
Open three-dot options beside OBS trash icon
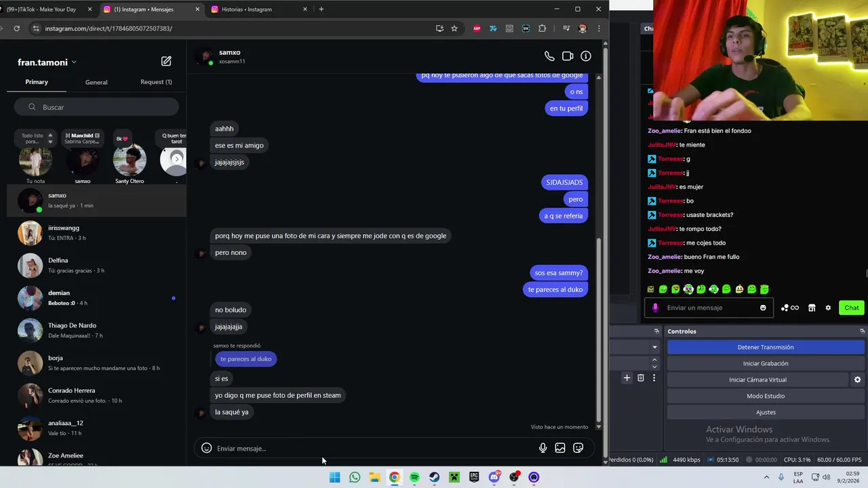point(654,378)
